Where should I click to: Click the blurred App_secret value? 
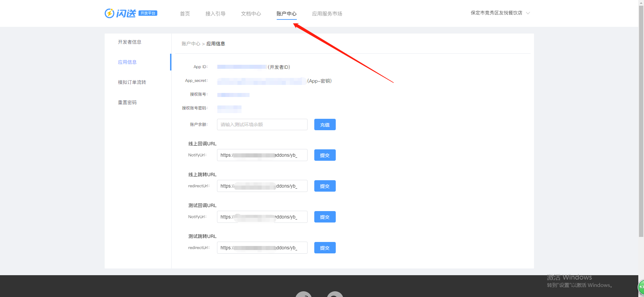[262, 81]
